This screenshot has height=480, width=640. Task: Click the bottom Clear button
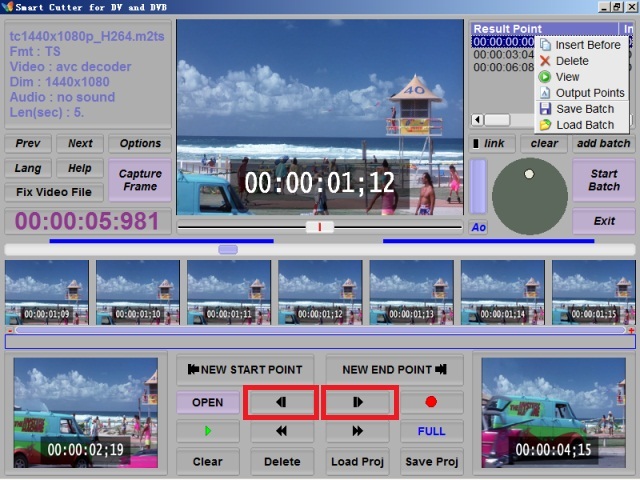208,462
